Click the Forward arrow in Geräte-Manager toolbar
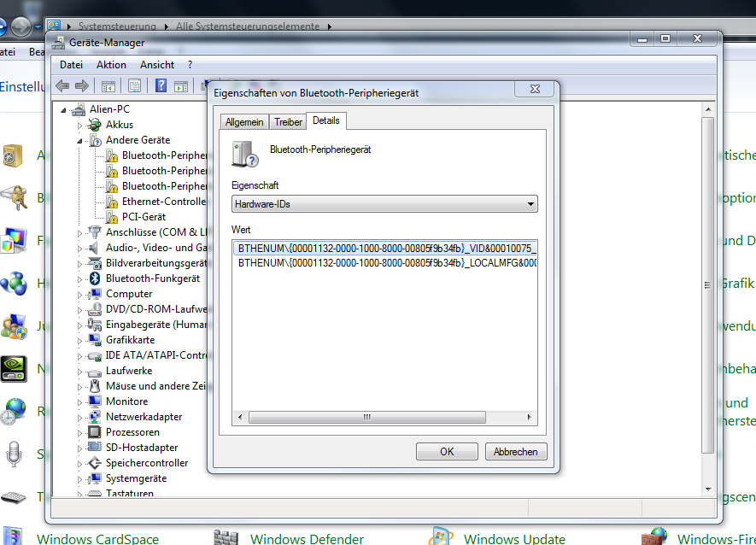Image resolution: width=756 pixels, height=545 pixels. tap(82, 85)
